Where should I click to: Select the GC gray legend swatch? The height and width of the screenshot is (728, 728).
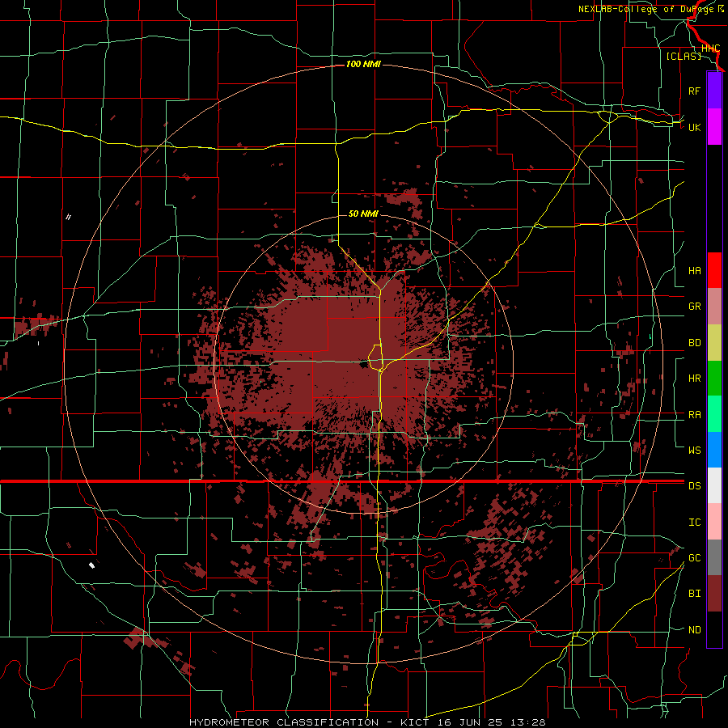point(714,557)
